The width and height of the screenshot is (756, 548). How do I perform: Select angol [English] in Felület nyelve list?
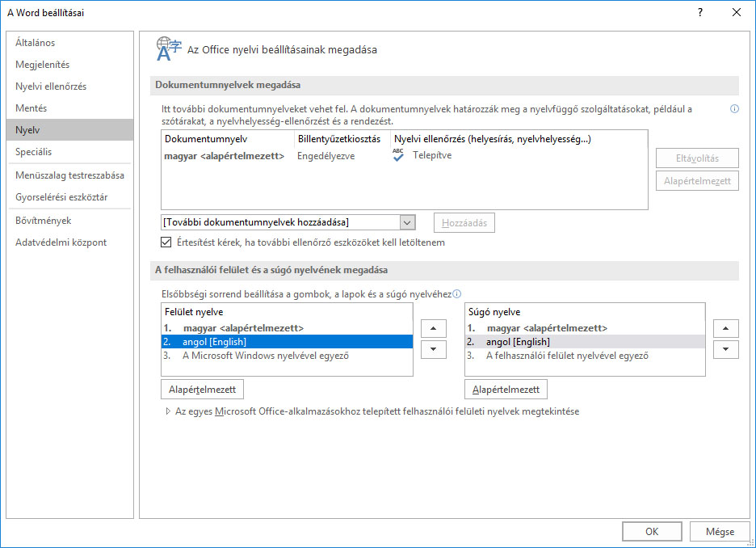pyautogui.click(x=288, y=342)
